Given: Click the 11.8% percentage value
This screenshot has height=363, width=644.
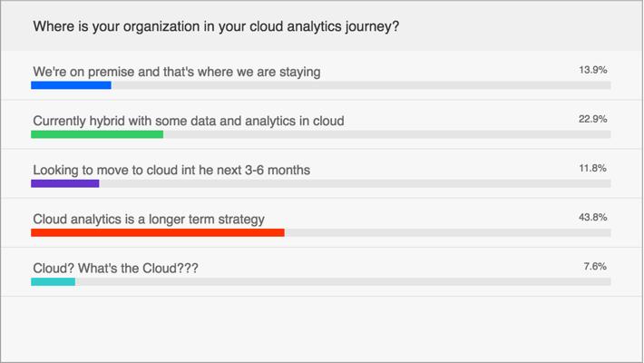Looking at the screenshot, I should pos(592,168).
